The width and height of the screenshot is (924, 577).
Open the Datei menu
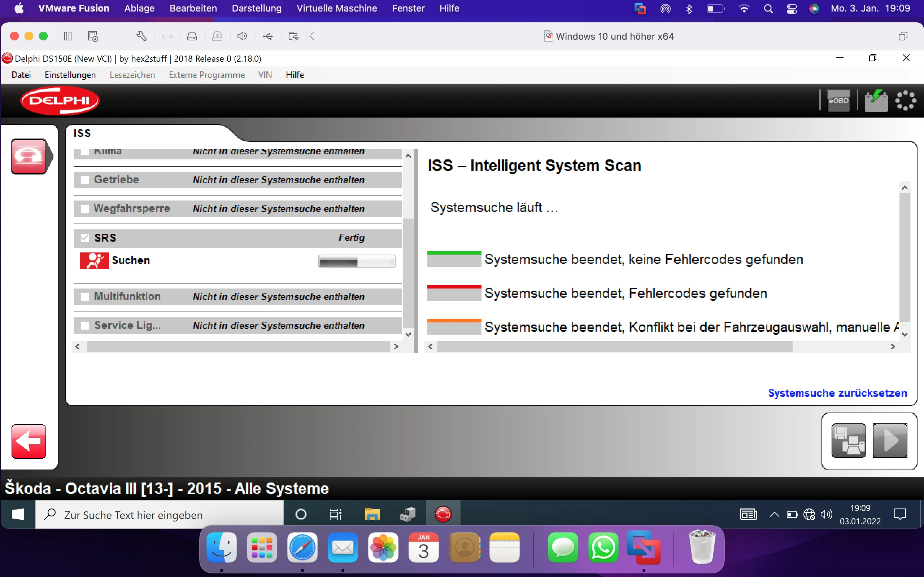21,75
